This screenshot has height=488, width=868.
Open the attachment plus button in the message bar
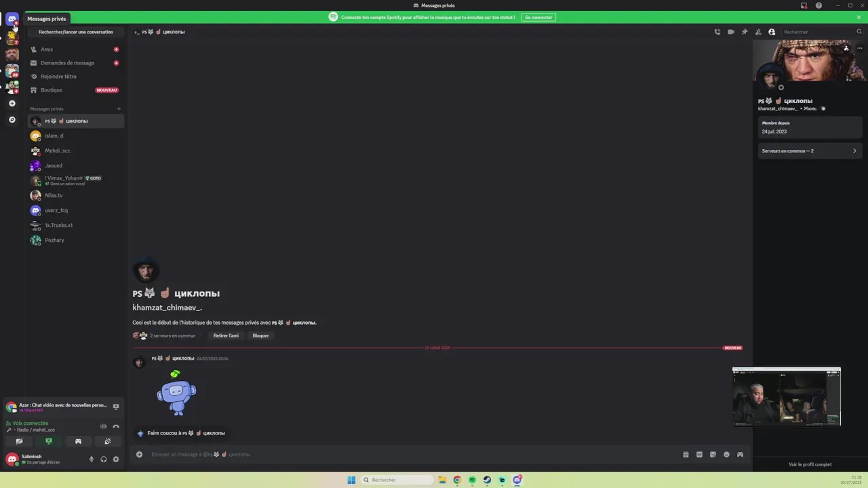(x=139, y=455)
